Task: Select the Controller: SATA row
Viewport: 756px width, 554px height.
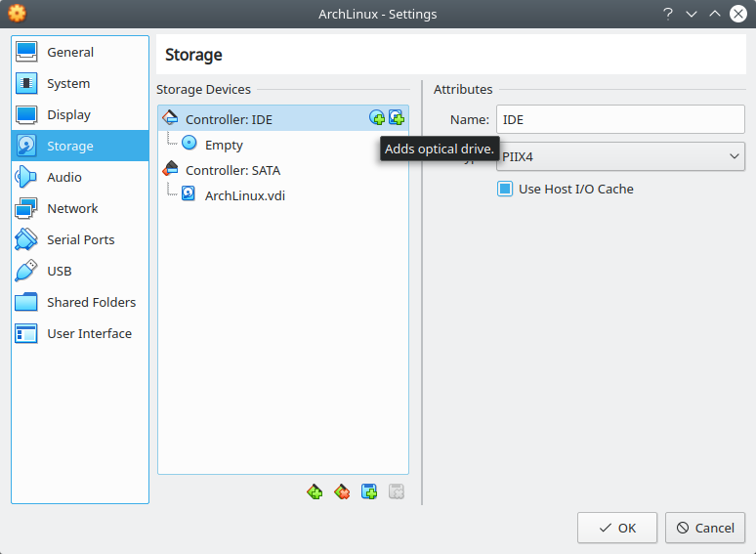Action: 283,170
